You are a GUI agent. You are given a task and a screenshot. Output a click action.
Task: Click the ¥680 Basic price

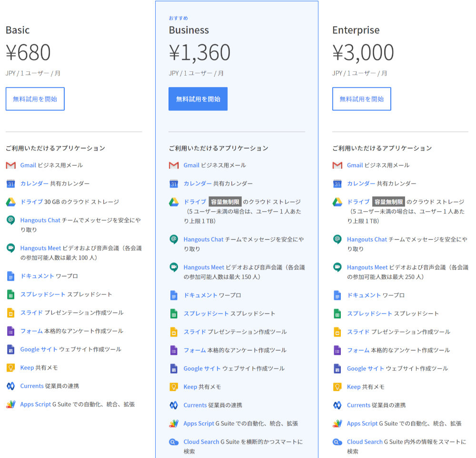(28, 52)
